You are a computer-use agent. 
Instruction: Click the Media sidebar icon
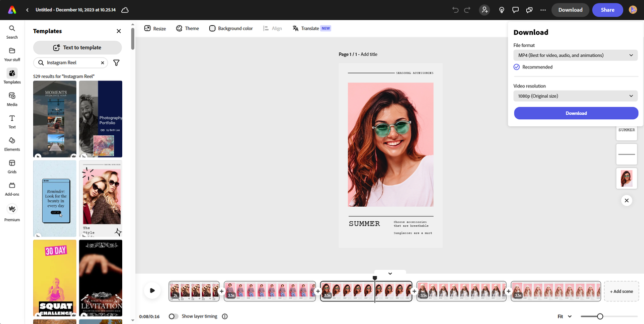12,99
